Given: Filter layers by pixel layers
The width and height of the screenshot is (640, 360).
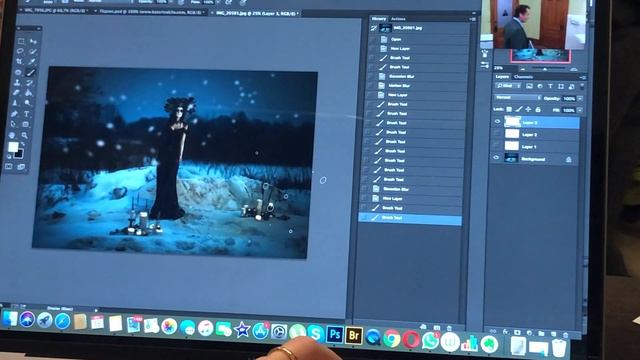Looking at the screenshot, I should click(x=529, y=86).
